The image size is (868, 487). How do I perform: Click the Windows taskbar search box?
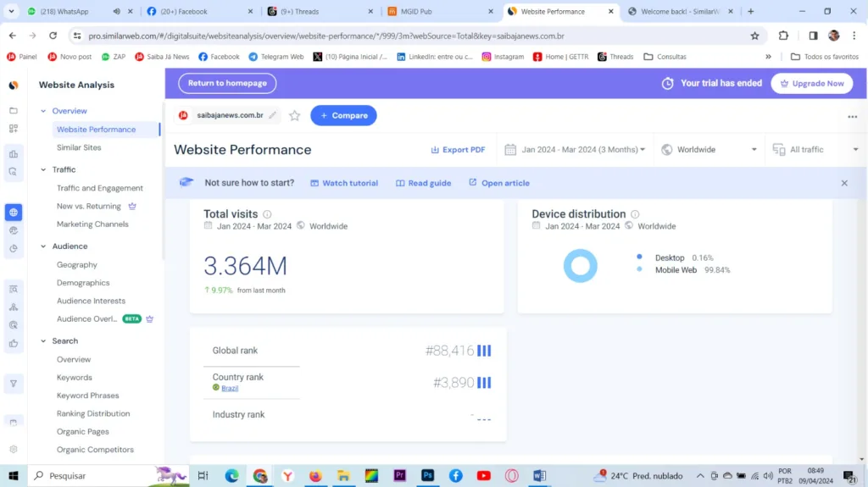coord(93,476)
